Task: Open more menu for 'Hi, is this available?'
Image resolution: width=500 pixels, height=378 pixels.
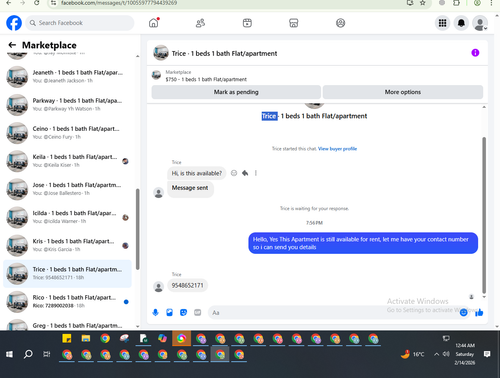Action: click(256, 173)
